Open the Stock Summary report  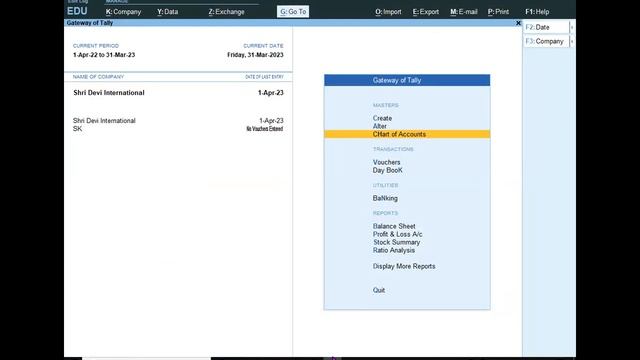pos(396,242)
